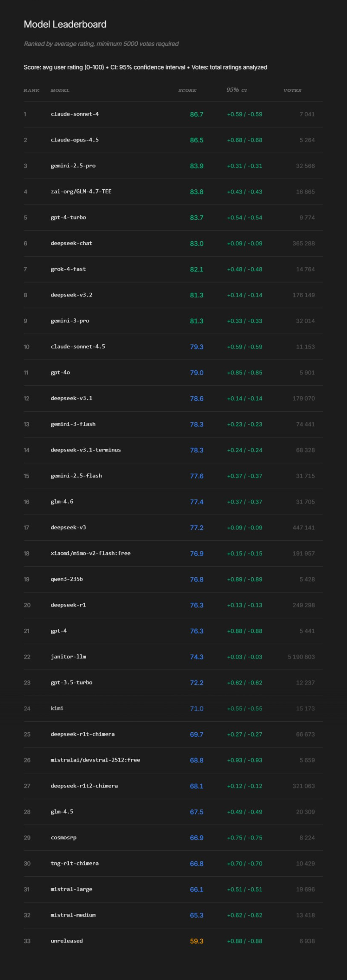The width and height of the screenshot is (347, 980).
Task: Click the SCORE column header
Action: tap(187, 90)
